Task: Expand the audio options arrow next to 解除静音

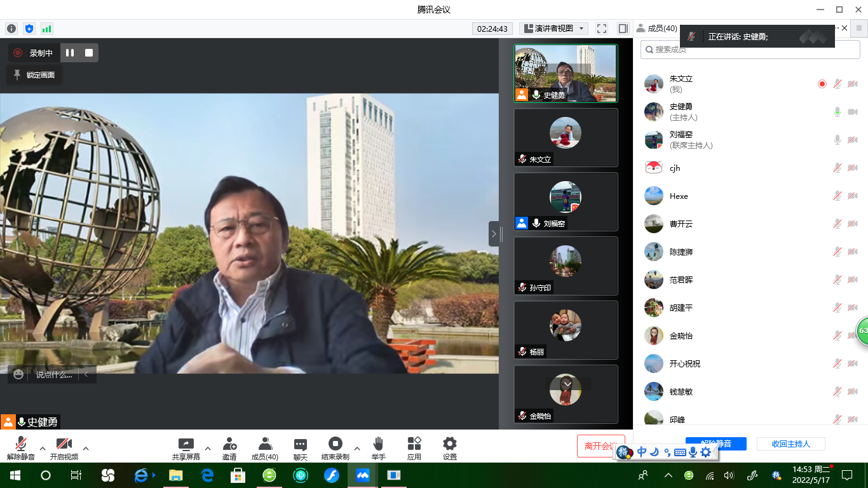Action: click(43, 448)
